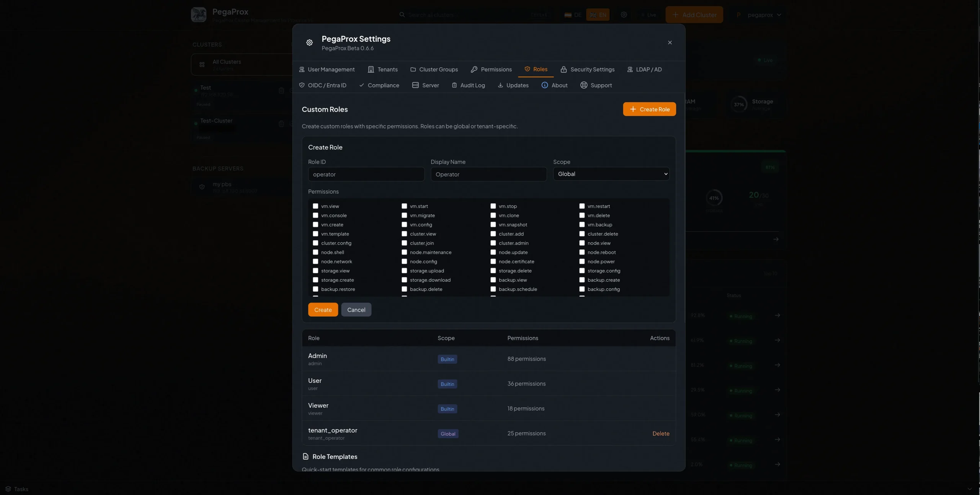
Task: Click the "88 permissions" cell
Action: point(526,359)
